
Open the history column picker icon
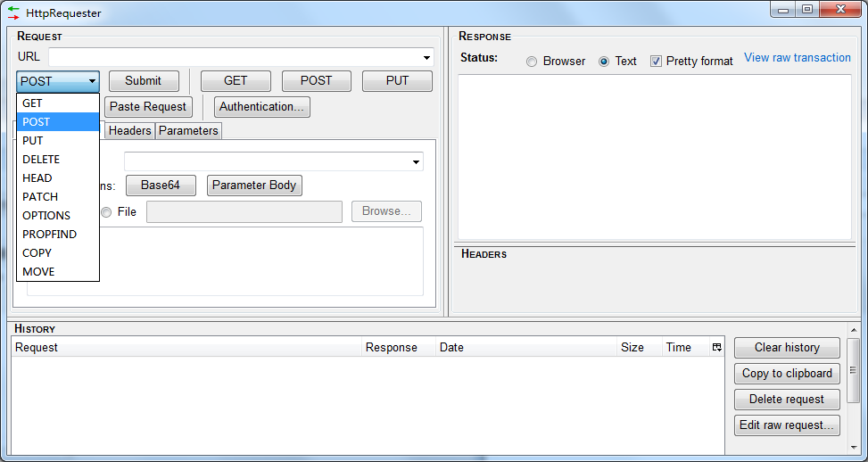pyautogui.click(x=716, y=348)
